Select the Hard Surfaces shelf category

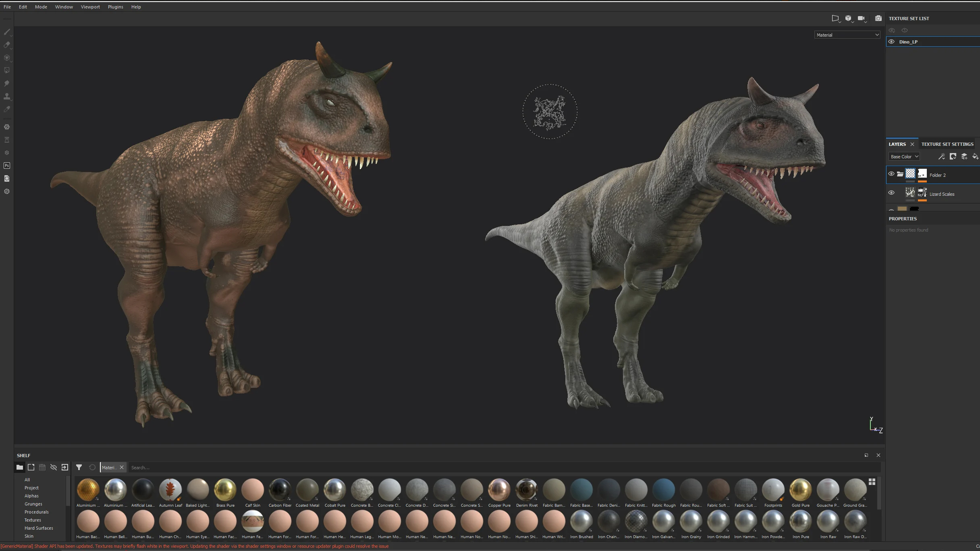(x=39, y=528)
